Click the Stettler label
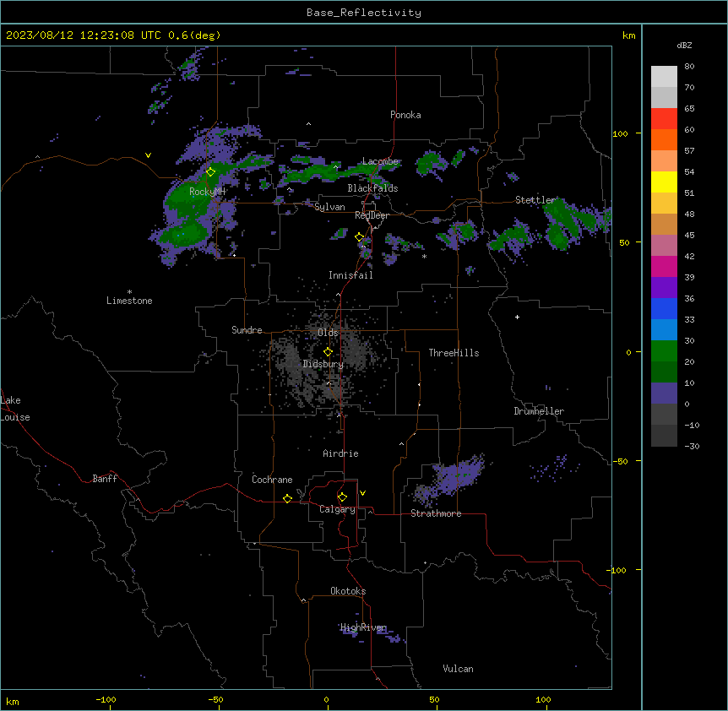The width and height of the screenshot is (728, 711). (535, 200)
